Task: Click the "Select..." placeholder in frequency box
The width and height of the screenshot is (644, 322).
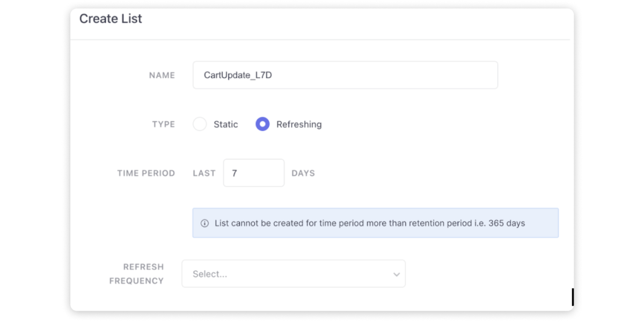Action: pyautogui.click(x=210, y=274)
